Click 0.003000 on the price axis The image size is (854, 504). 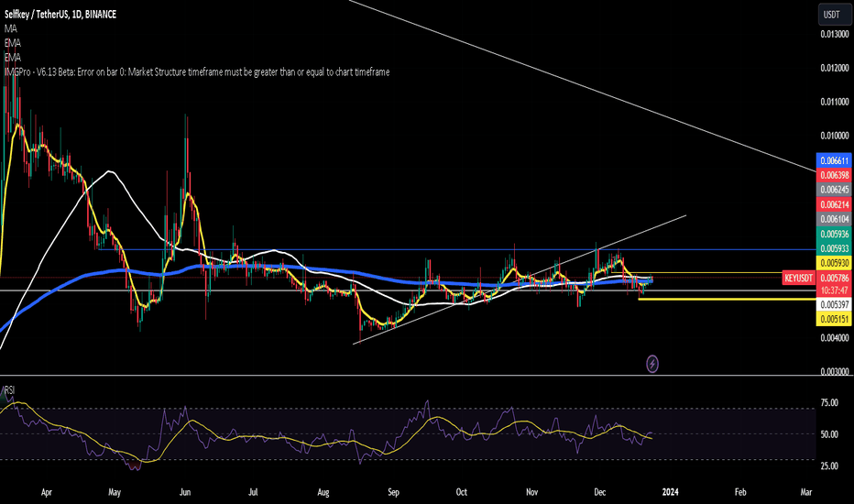click(835, 372)
